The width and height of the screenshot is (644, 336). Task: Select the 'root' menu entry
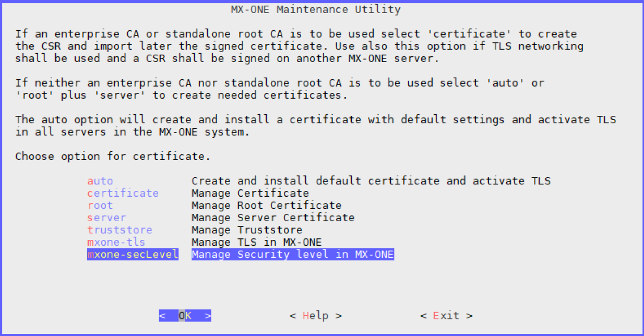(100, 206)
